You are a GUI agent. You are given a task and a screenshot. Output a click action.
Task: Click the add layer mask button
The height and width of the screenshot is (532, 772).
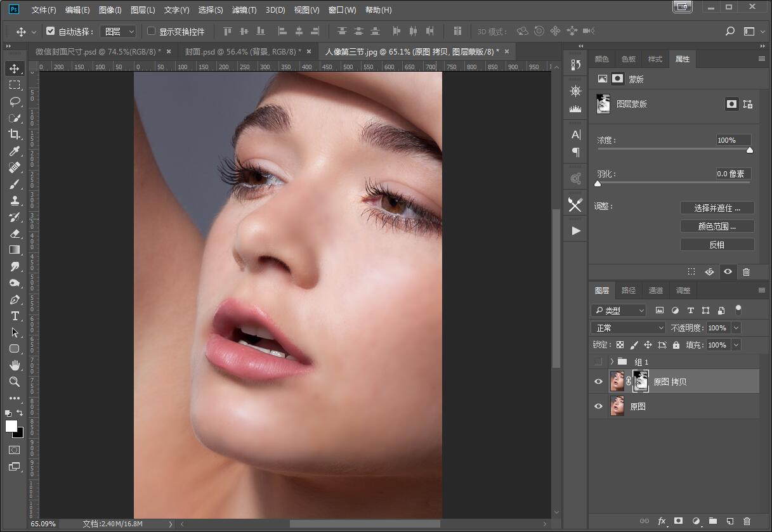(679, 521)
